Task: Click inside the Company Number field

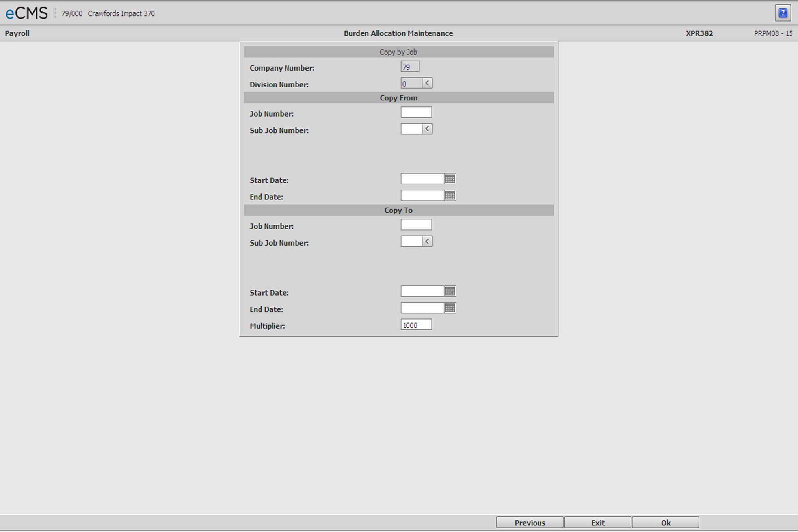Action: 409,66
